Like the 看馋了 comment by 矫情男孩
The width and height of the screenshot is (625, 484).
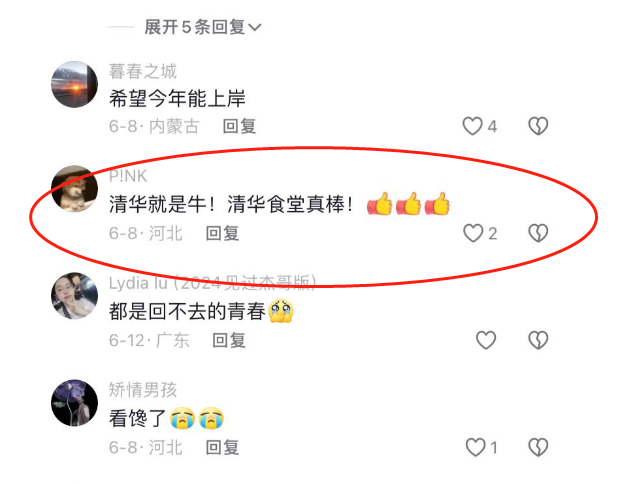click(476, 447)
